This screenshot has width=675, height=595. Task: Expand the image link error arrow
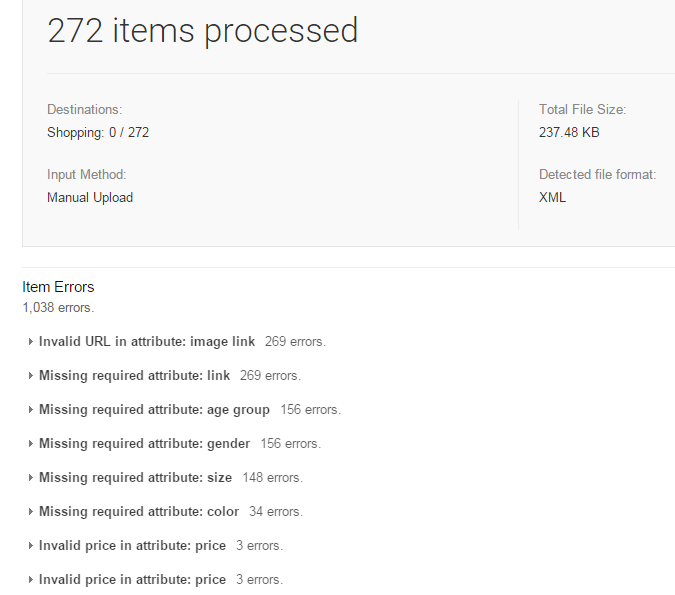click(x=32, y=342)
